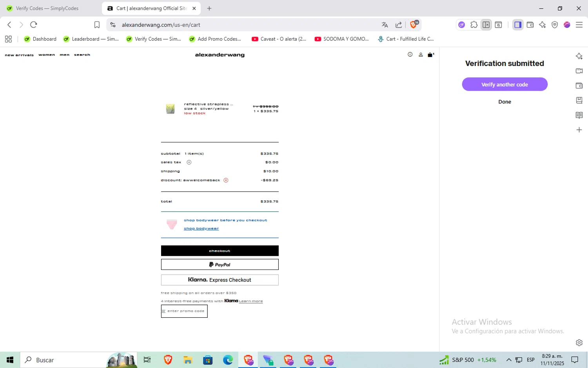The height and width of the screenshot is (368, 588).
Task: Close the Cart alexanderwang tab
Action: (x=194, y=8)
